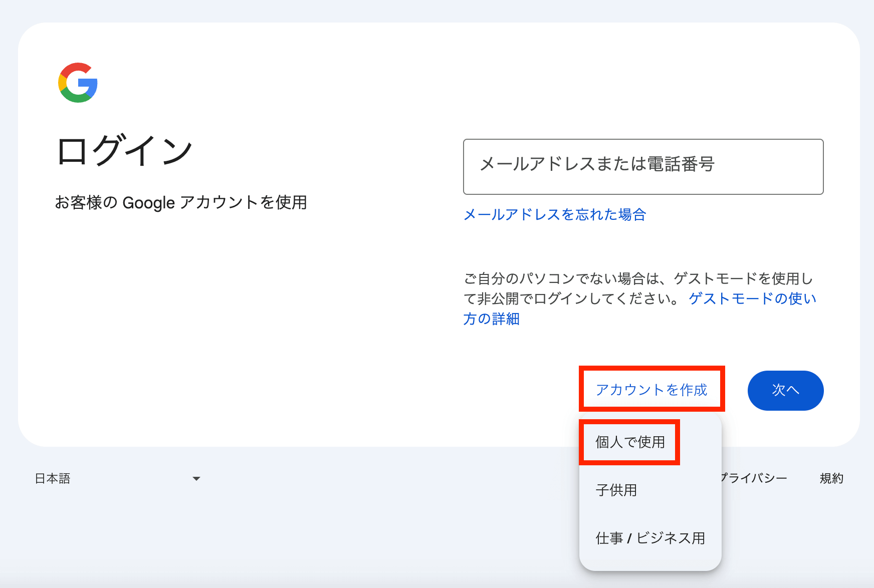Click the お客様の Google アカウントを使用 subtitle
874x588 pixels.
coord(180,202)
